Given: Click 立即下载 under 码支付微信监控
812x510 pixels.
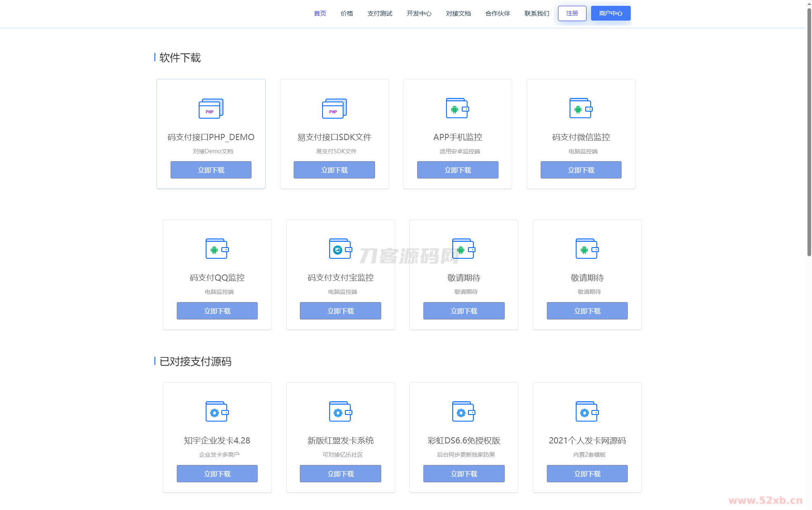Looking at the screenshot, I should point(581,170).
